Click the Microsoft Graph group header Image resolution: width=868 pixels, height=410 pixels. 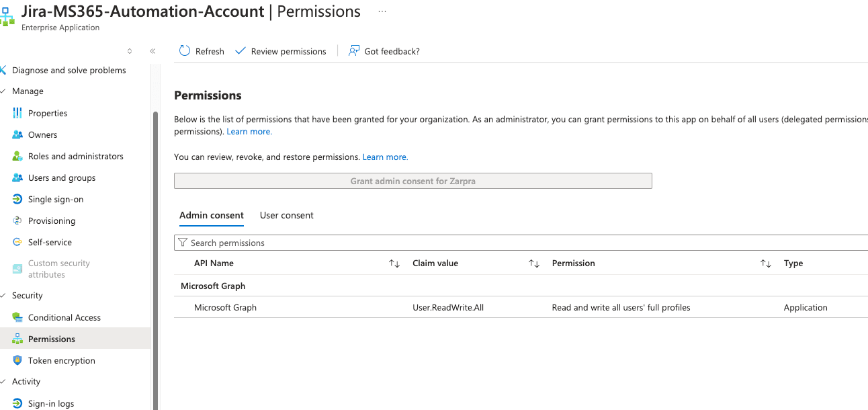(x=213, y=286)
